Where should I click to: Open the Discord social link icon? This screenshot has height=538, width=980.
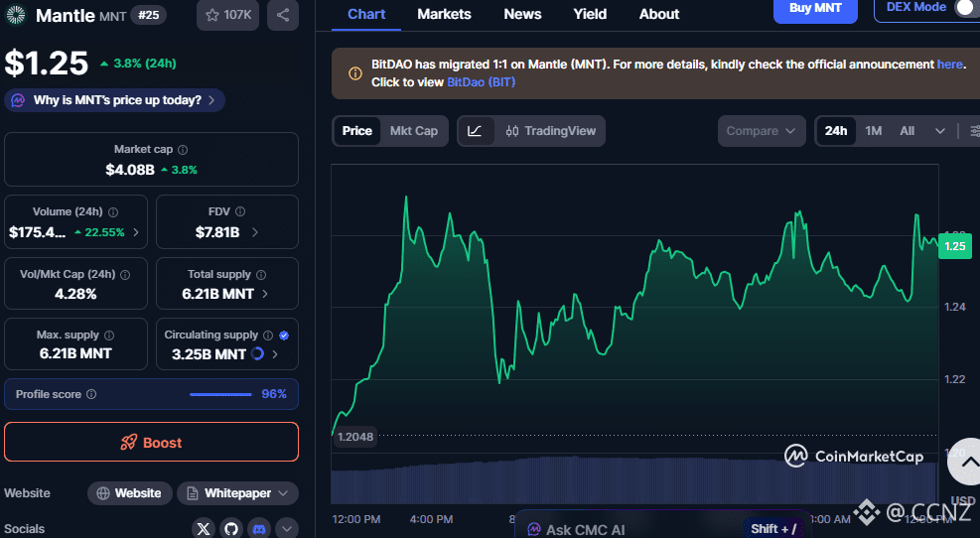pyautogui.click(x=259, y=529)
